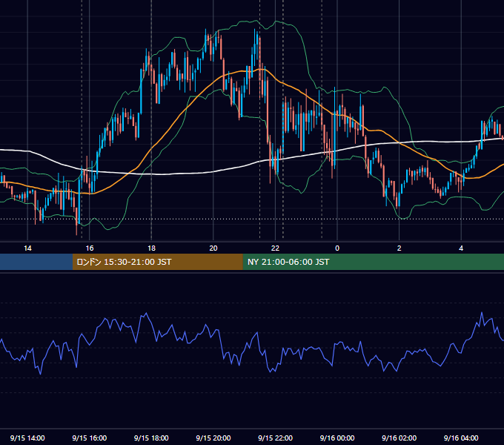Click the 9/15 20:00 date label
Image resolution: width=504 pixels, height=445 pixels.
pos(213,438)
